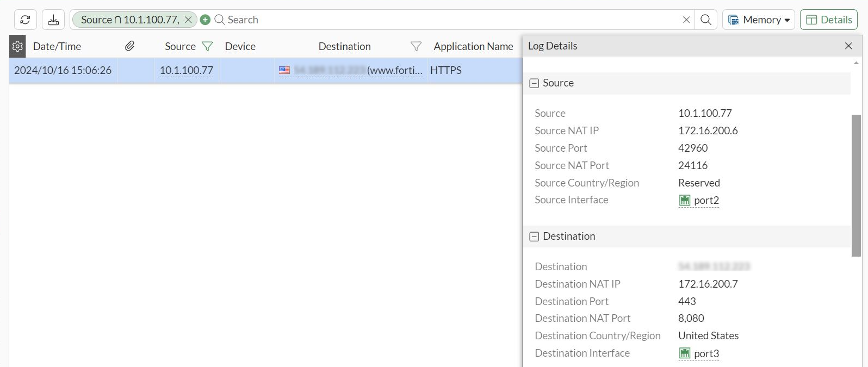Click the download logs icon
Image resolution: width=868 pixels, height=367 pixels.
(x=53, y=20)
